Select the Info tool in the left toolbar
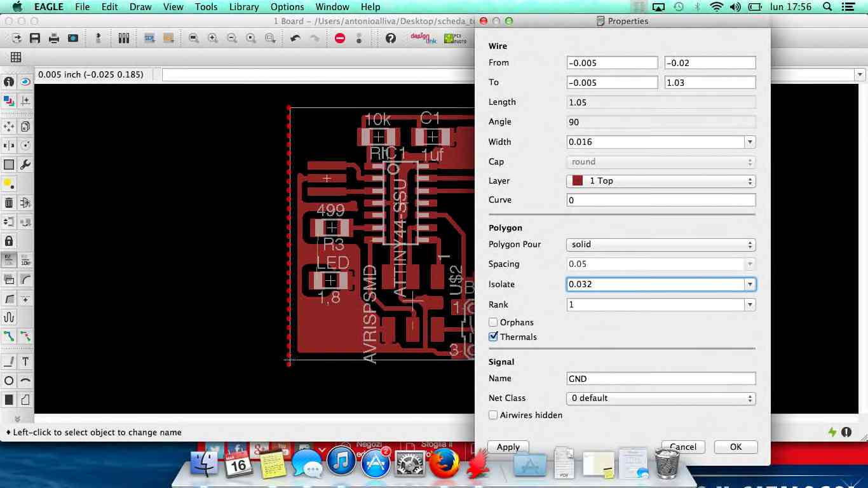The height and width of the screenshot is (488, 868). pos(9,82)
